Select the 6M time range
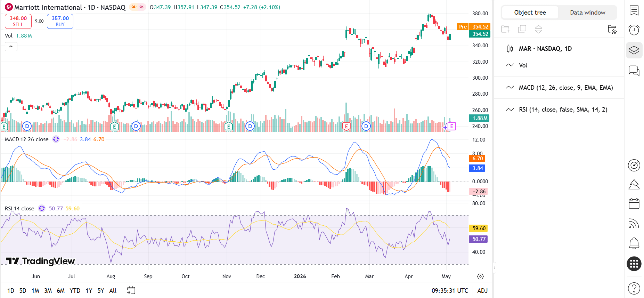This screenshot has height=298, width=644. pos(60,290)
